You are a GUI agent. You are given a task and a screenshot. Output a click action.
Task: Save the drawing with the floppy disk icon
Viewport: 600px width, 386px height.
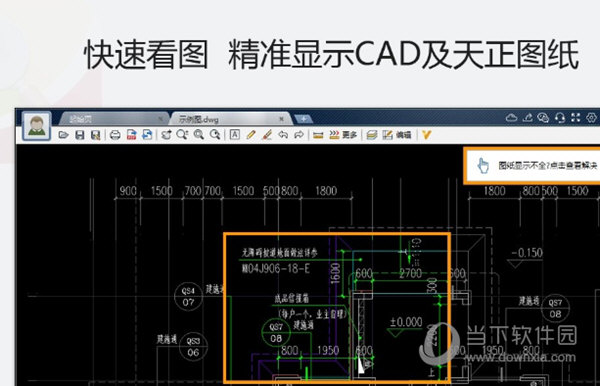tap(80, 135)
